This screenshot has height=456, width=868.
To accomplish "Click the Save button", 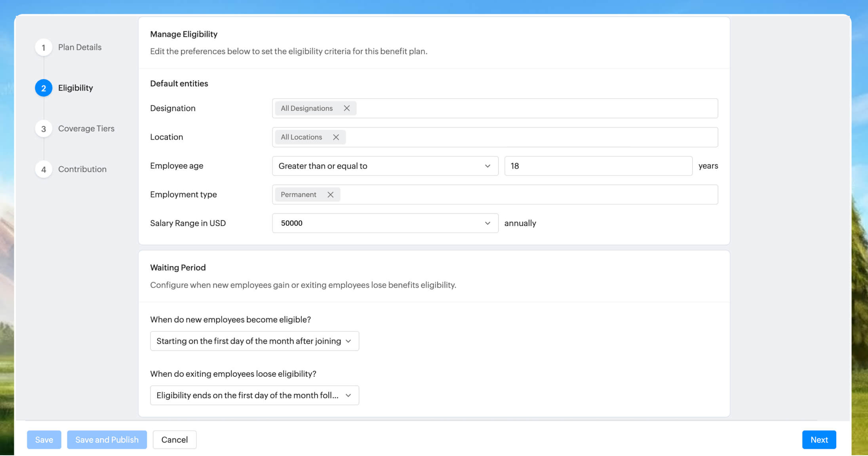I will tap(44, 439).
